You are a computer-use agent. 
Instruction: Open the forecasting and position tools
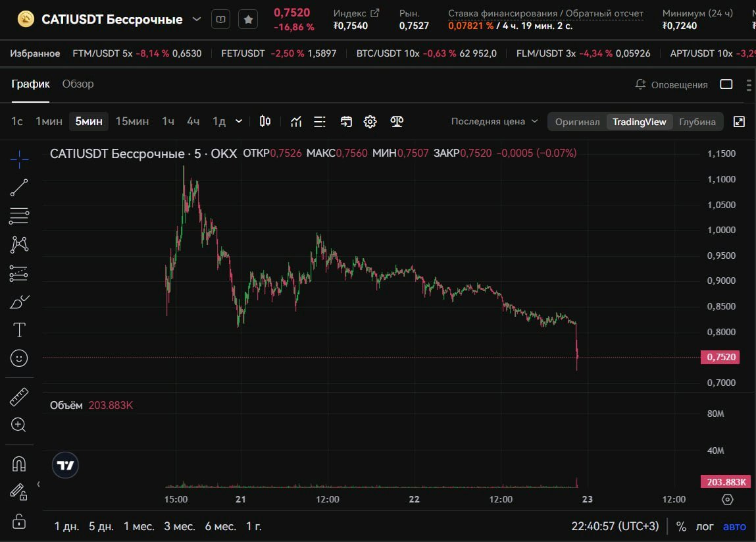(19, 273)
